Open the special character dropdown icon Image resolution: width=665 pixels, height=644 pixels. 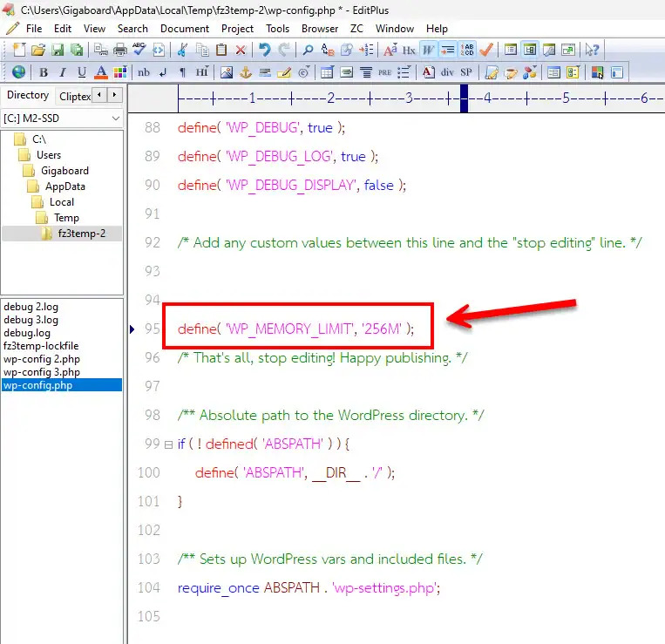[303, 72]
